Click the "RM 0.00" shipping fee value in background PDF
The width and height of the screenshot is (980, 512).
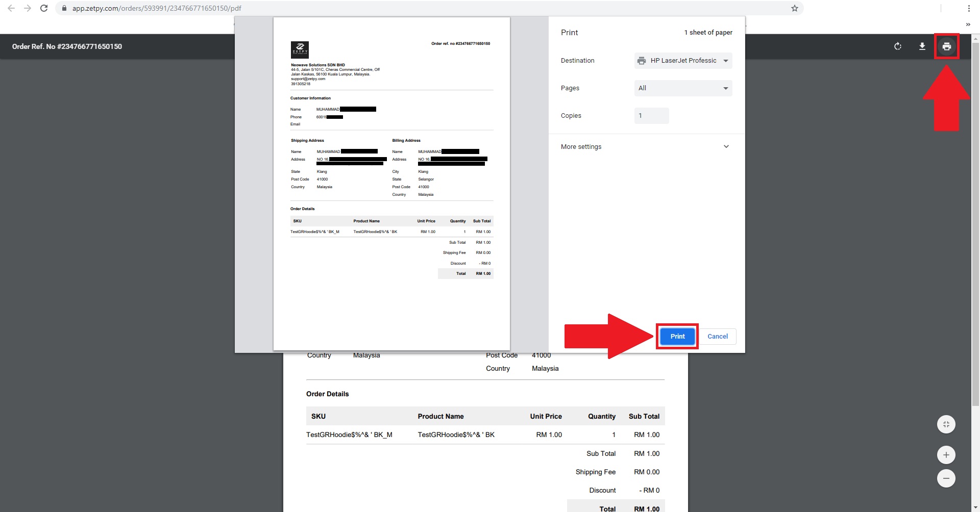(x=647, y=472)
